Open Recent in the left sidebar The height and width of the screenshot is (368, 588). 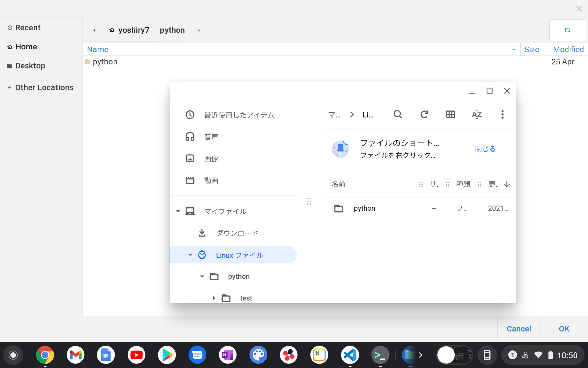click(28, 27)
